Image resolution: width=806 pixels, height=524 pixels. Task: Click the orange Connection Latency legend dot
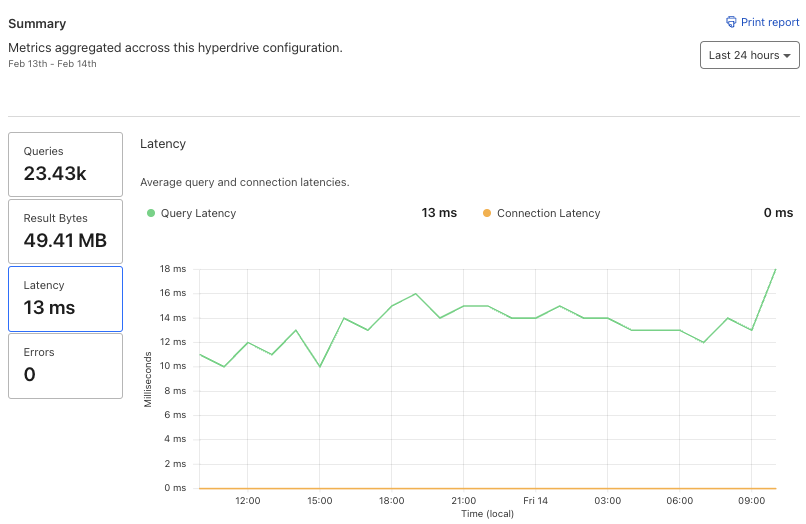pos(487,213)
